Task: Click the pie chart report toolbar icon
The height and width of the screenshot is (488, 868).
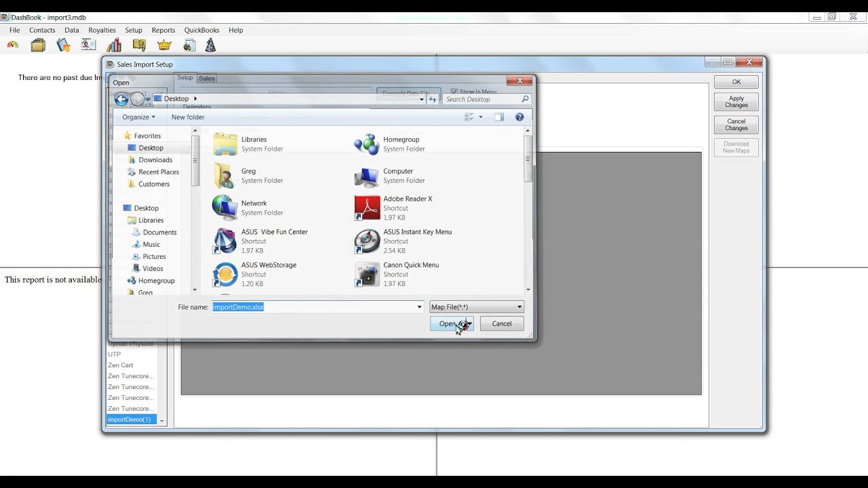Action: point(190,45)
